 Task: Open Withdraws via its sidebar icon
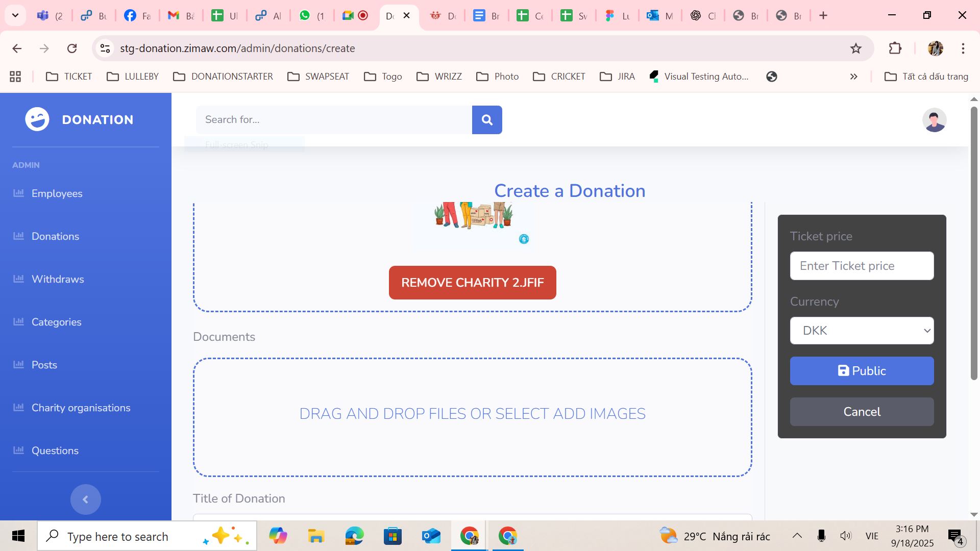point(18,279)
